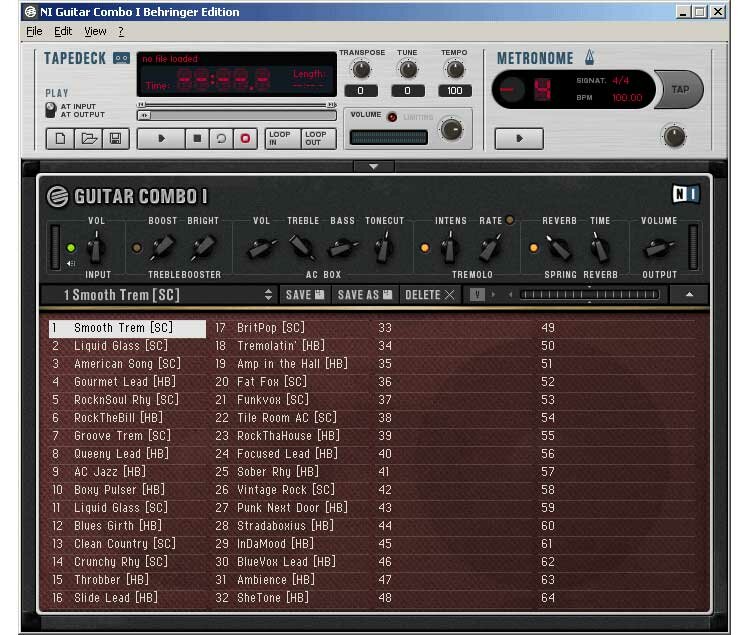Click the Save As preset button

click(x=364, y=295)
